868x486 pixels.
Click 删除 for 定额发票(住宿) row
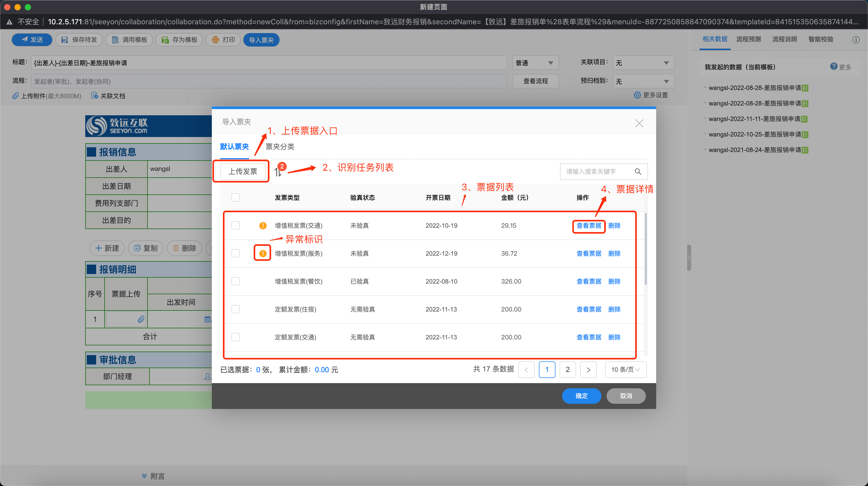(614, 309)
